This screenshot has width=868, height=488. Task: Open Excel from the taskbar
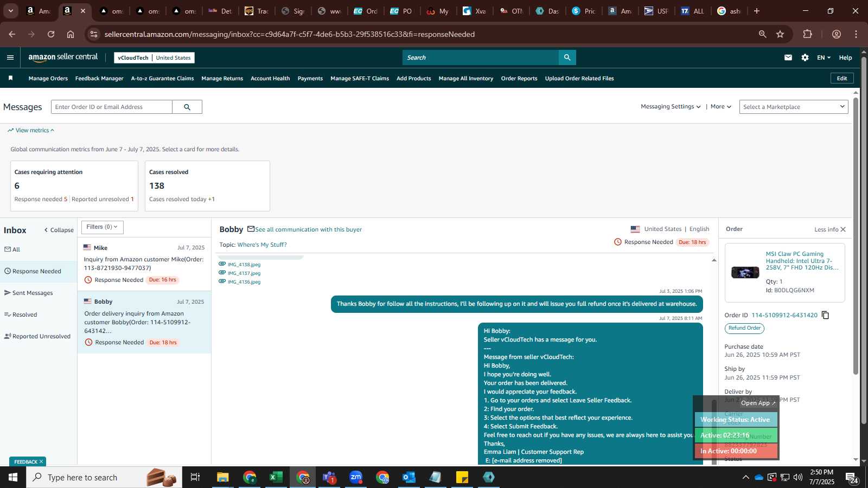click(x=276, y=477)
